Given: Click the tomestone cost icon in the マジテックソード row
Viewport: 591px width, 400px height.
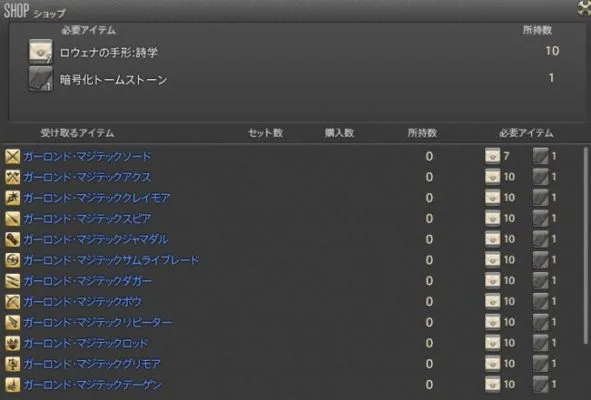Looking at the screenshot, I should pyautogui.click(x=540, y=156).
